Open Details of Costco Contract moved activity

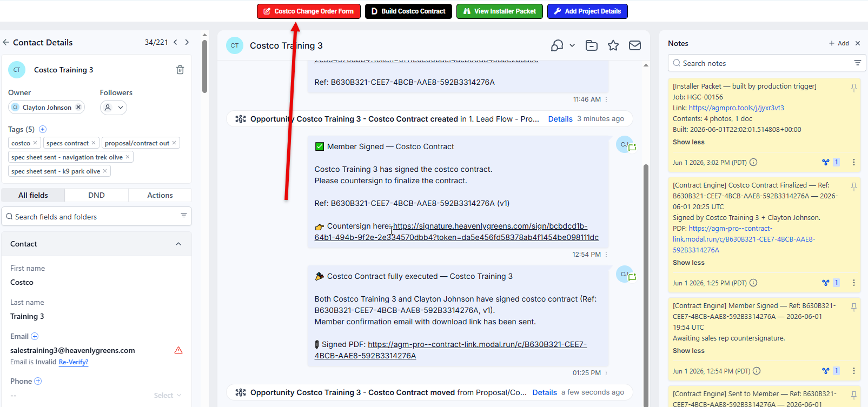pyautogui.click(x=545, y=392)
